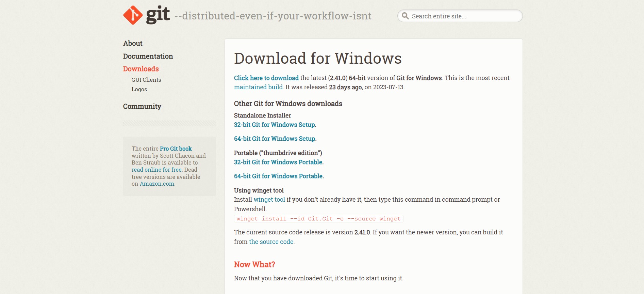Open the winget tool link
This screenshot has width=644, height=294.
coord(269,200)
